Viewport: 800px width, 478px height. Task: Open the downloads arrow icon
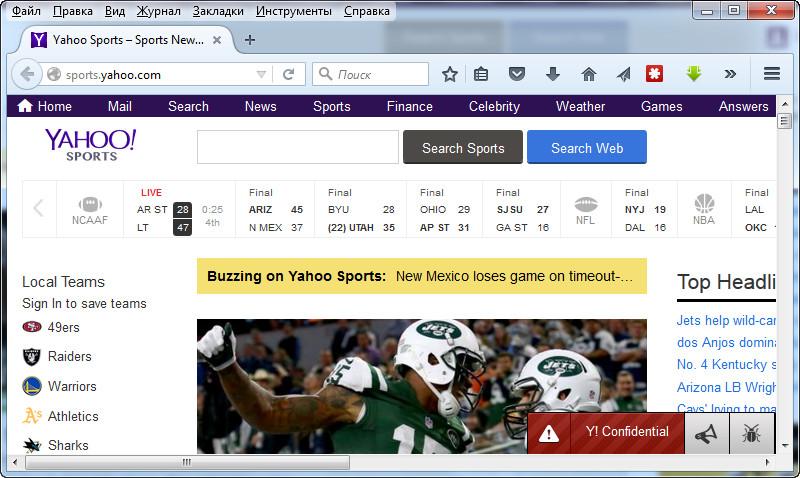(x=553, y=74)
